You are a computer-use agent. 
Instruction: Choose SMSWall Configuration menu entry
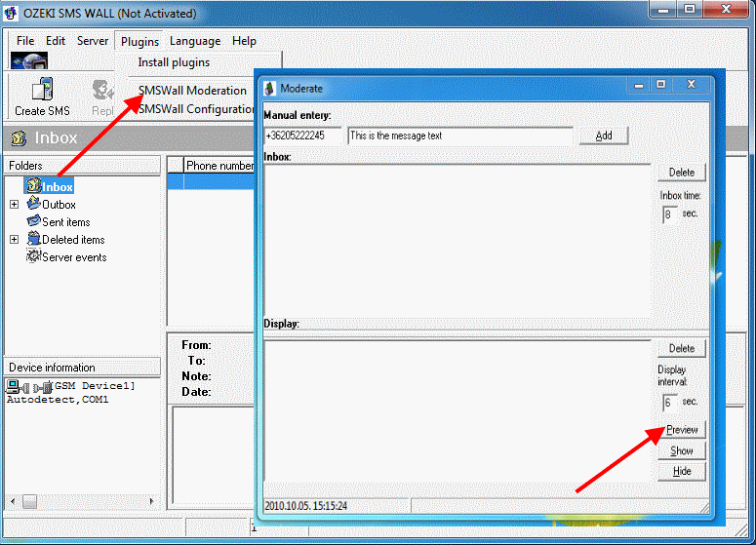click(196, 109)
